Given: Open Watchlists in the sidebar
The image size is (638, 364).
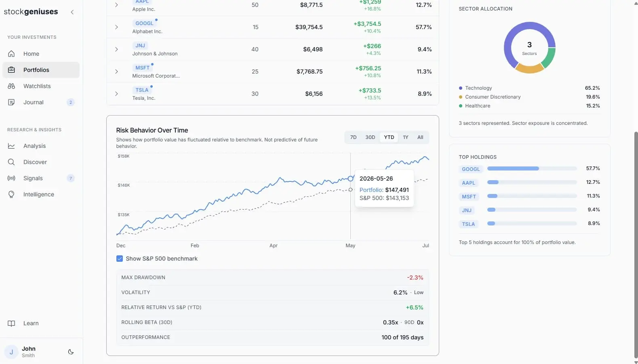Looking at the screenshot, I should pos(41,86).
